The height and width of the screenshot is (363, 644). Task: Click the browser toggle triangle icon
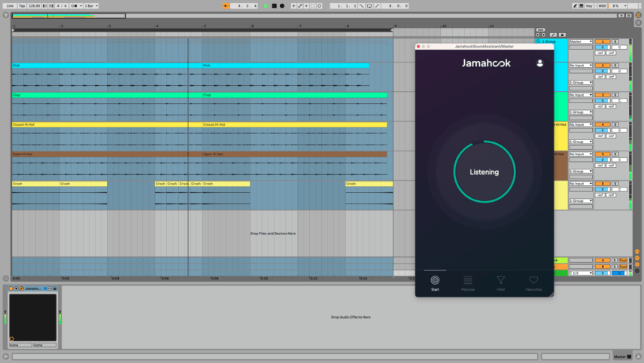(6, 15)
